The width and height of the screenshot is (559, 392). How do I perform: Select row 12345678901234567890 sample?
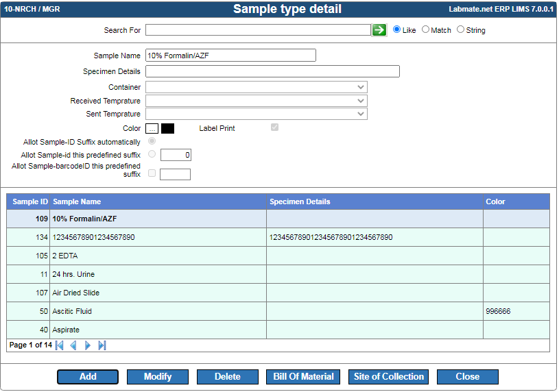[x=278, y=238]
